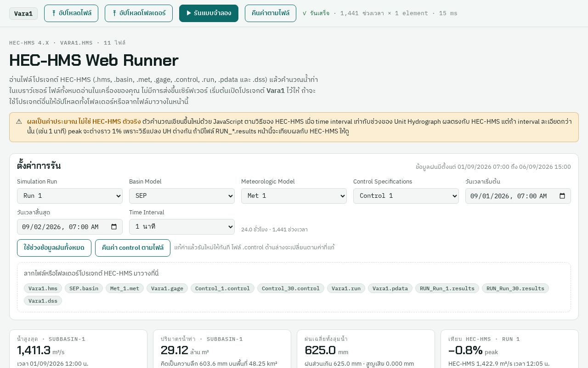Click the ลากไฟล์หรือโฟลเดอร์ drop zone hint
This screenshot has height=368, width=588.
91,273
